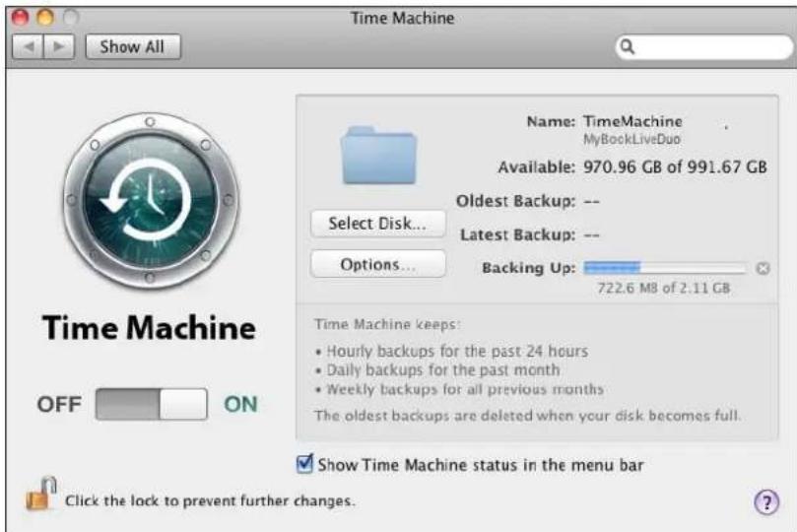This screenshot has width=797, height=532.
Task: Go back with the left arrow button
Action: pos(28,46)
